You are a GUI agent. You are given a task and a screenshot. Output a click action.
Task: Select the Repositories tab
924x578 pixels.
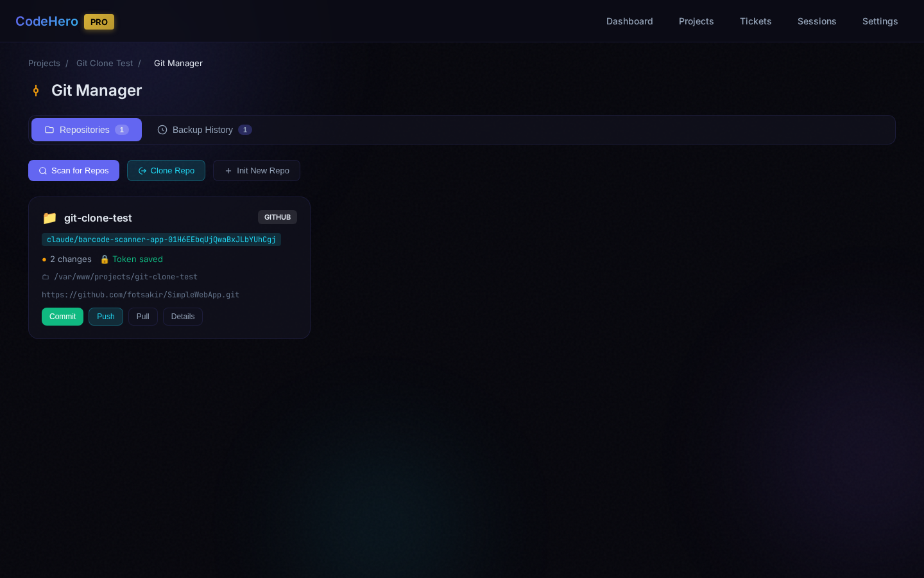point(87,130)
